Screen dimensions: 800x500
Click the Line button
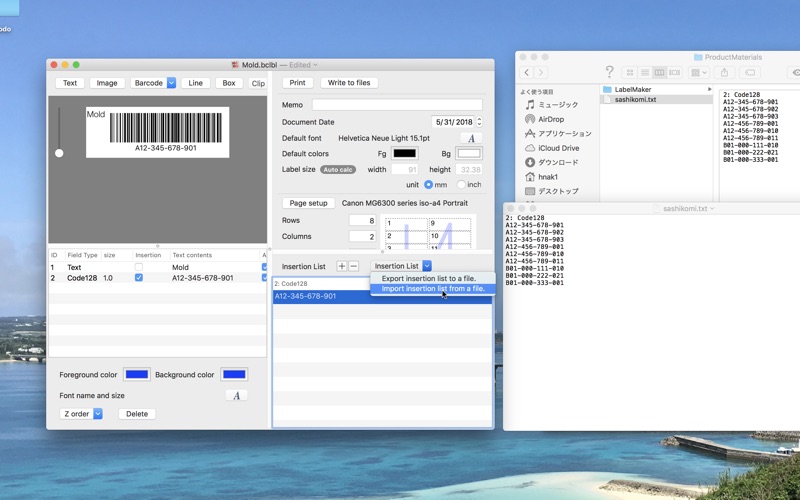tap(195, 83)
